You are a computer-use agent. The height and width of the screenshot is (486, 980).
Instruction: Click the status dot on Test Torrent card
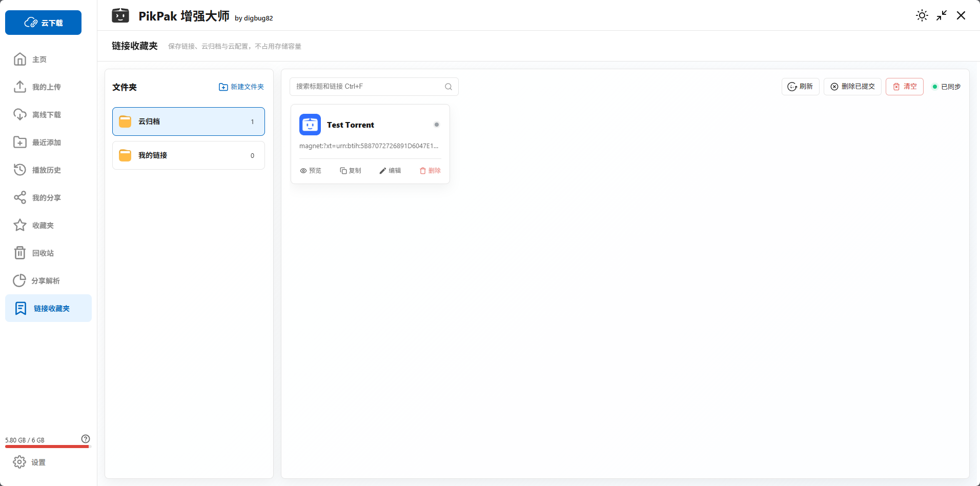pos(437,125)
